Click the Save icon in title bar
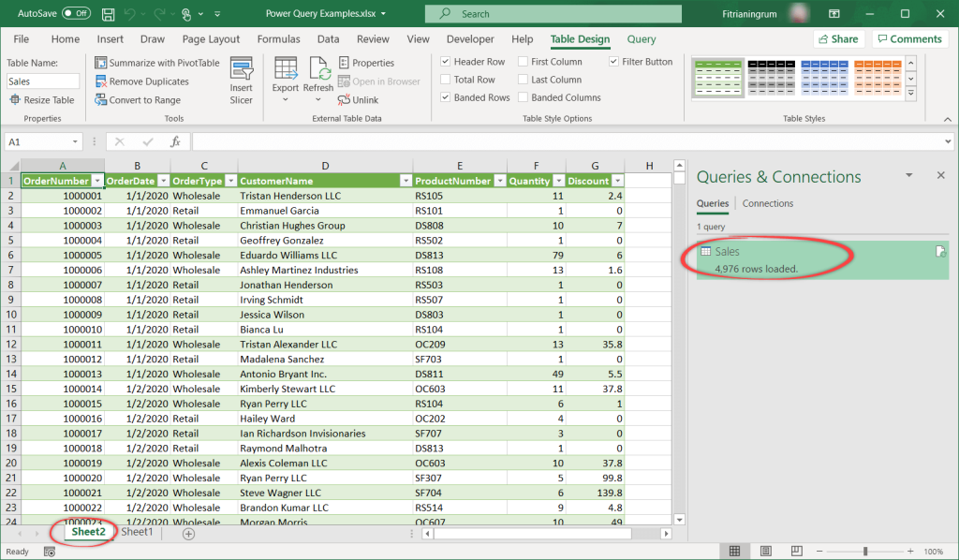The height and width of the screenshot is (560, 959). pos(109,14)
